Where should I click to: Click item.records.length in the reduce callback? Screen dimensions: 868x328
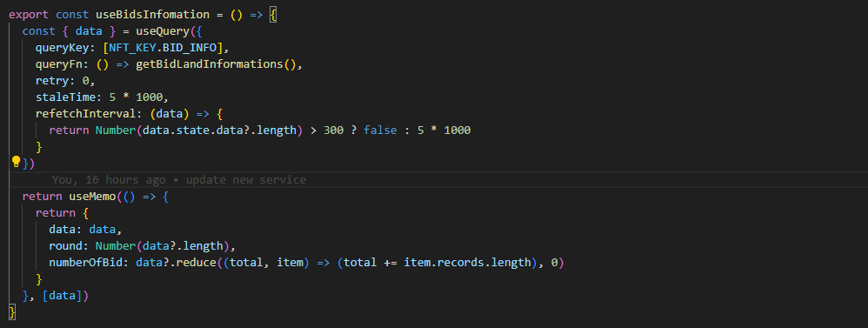pos(467,263)
